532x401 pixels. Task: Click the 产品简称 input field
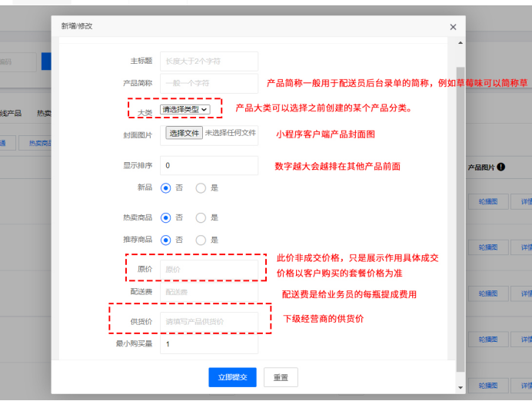(208, 83)
